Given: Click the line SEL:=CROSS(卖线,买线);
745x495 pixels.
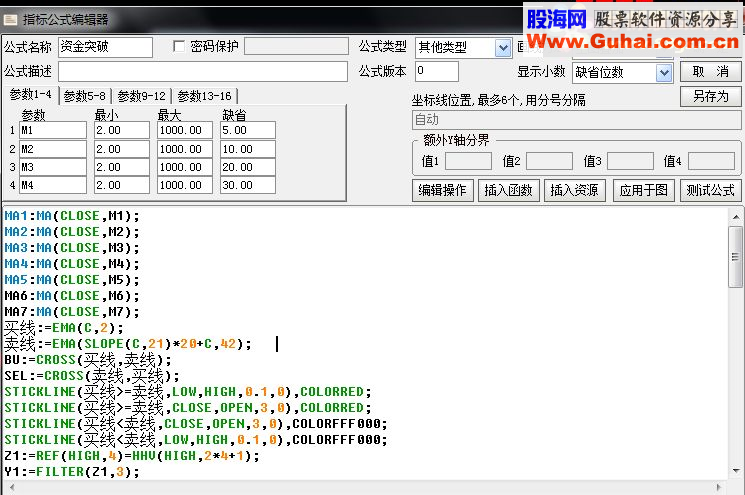Looking at the screenshot, I should click(x=92, y=376).
